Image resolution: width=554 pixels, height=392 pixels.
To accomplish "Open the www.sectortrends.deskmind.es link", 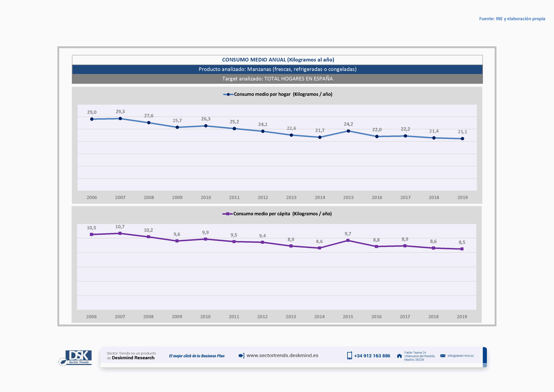I will (282, 355).
